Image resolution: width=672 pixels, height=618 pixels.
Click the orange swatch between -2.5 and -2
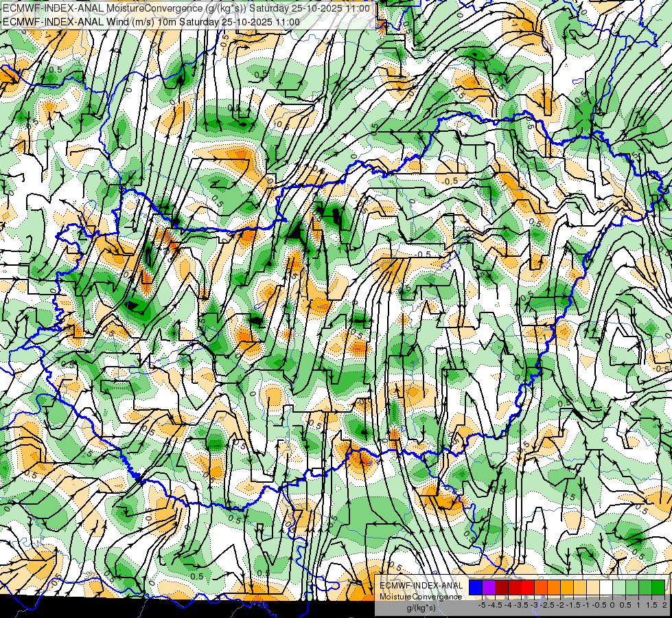point(554,588)
